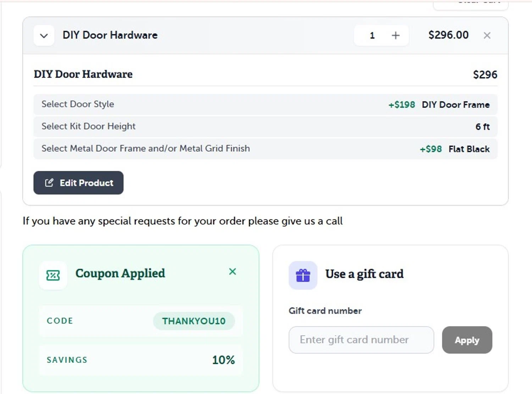The height and width of the screenshot is (394, 532).
Task: Remove DIY Door Hardware from cart
Action: [487, 35]
